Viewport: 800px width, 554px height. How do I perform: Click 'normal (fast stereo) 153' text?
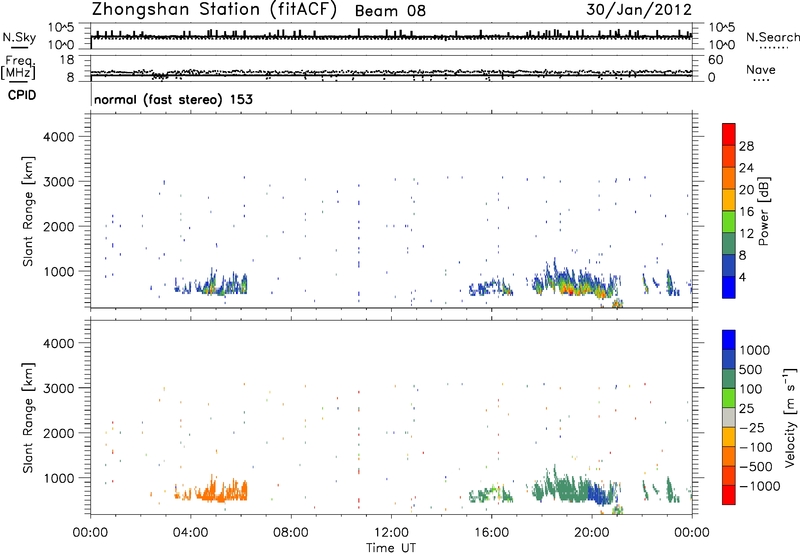click(173, 99)
